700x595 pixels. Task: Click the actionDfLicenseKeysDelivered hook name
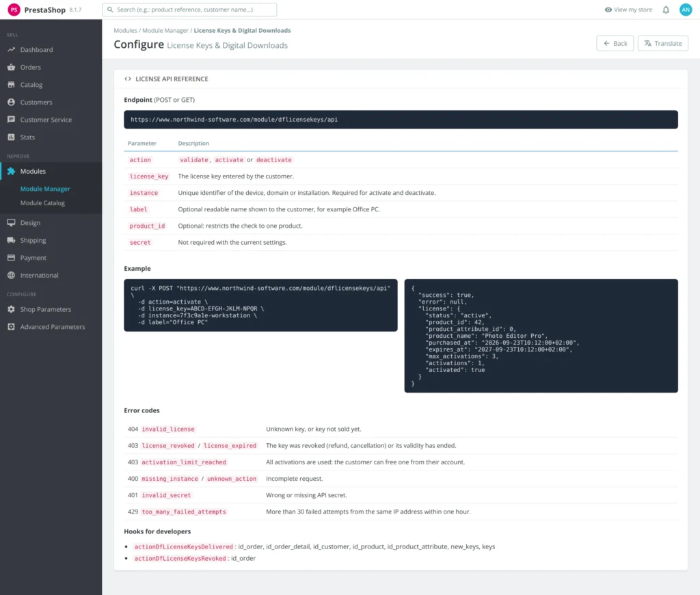click(183, 546)
